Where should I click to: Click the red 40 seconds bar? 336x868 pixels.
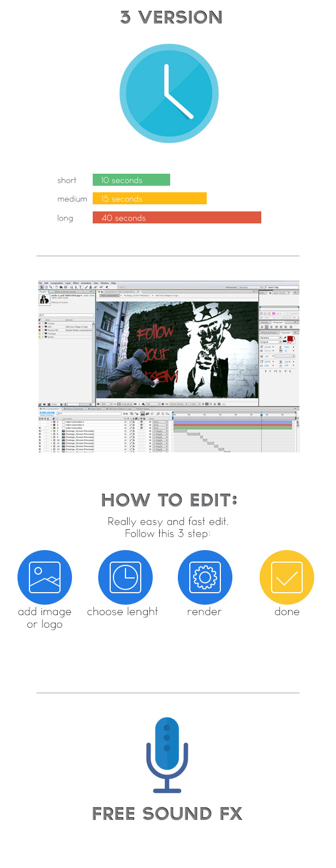click(x=177, y=217)
